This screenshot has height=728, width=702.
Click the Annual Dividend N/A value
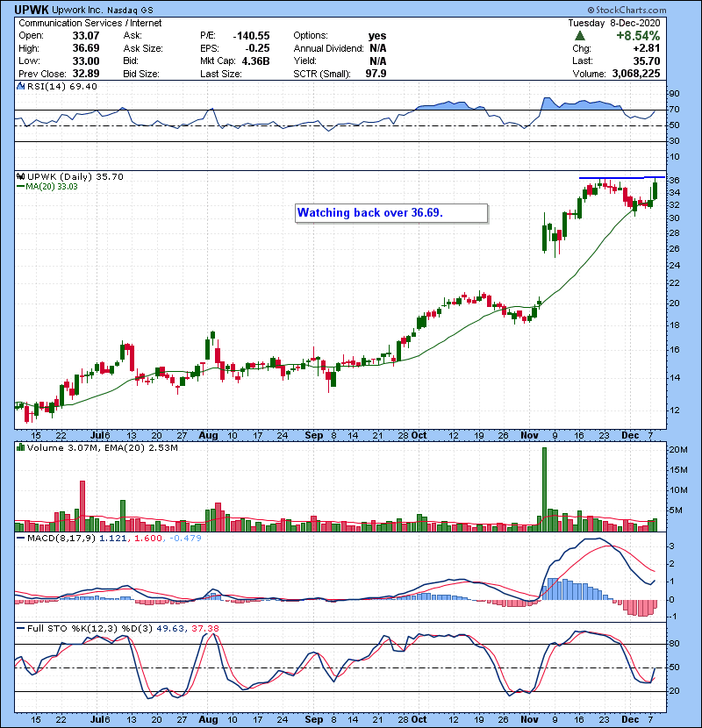click(378, 48)
